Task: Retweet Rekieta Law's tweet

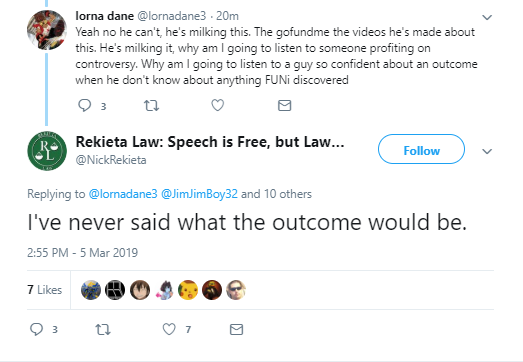Action: tap(103, 330)
